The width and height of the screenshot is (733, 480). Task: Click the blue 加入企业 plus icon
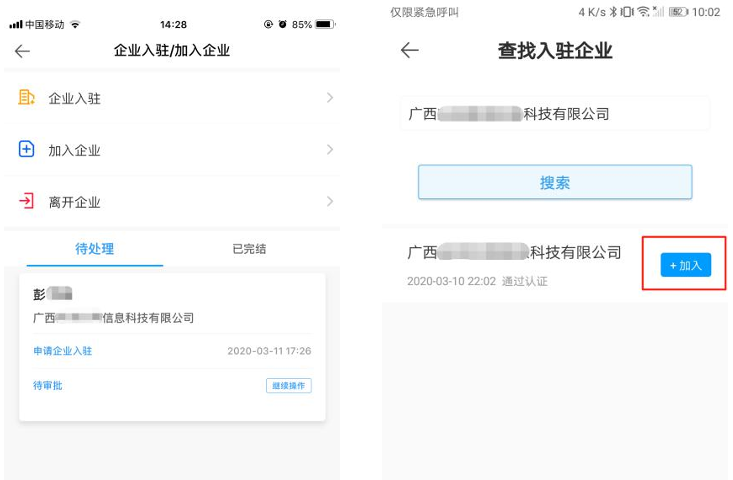(27, 150)
